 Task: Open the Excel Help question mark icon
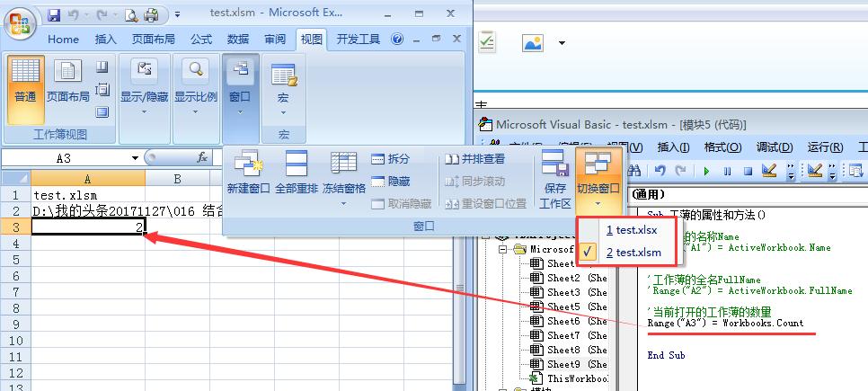[397, 39]
